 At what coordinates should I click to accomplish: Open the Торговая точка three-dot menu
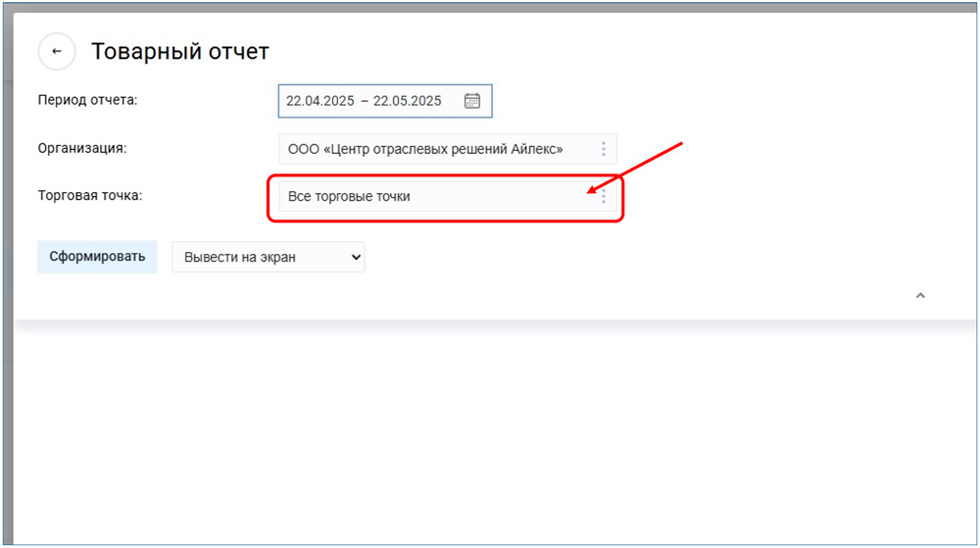pyautogui.click(x=604, y=197)
